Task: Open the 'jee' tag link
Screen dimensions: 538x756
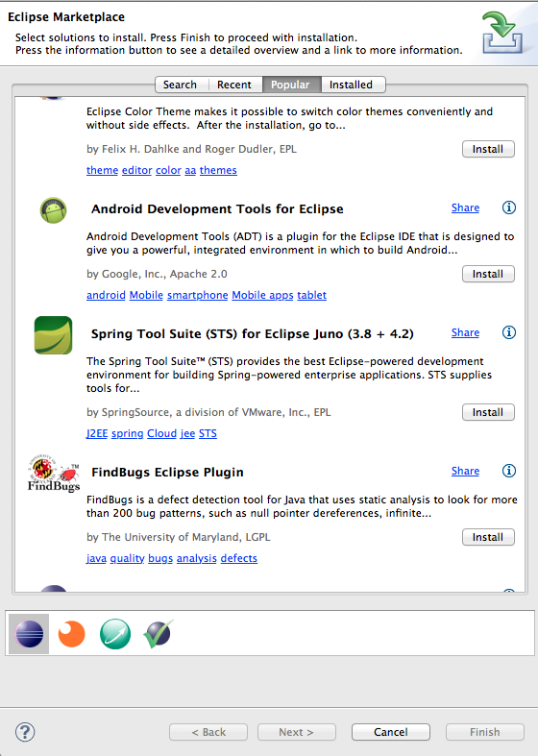Action: coord(187,433)
